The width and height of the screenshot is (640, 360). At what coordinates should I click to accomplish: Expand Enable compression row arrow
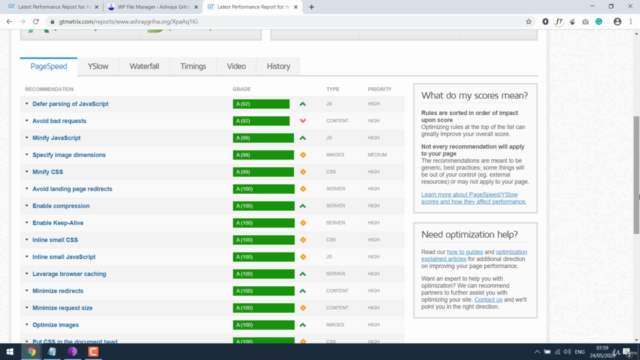point(27,206)
